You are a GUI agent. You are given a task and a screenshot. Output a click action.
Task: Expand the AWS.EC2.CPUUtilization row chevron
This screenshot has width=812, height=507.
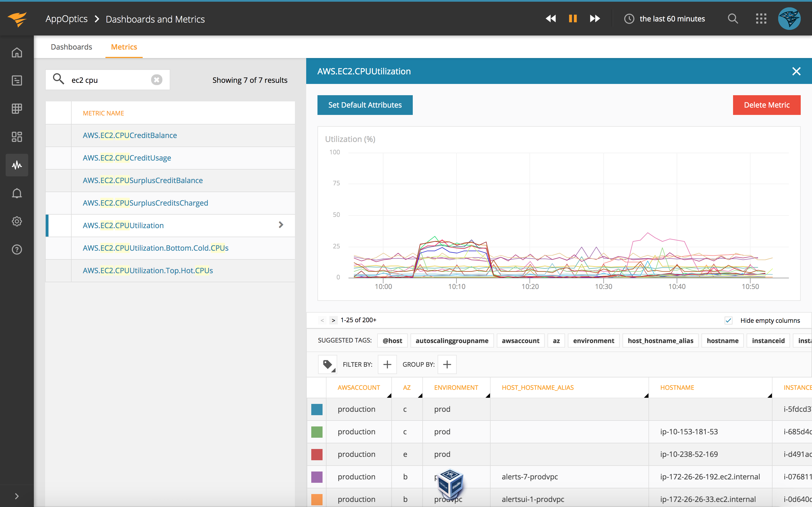281,225
